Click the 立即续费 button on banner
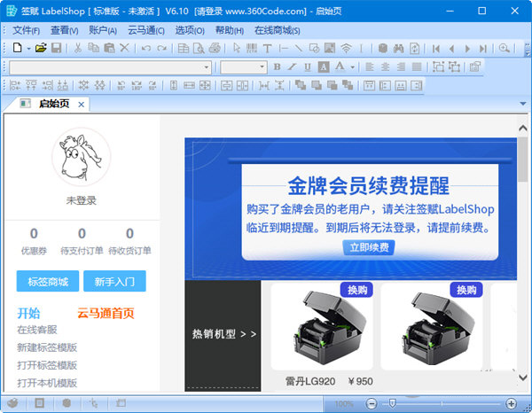 click(x=368, y=247)
